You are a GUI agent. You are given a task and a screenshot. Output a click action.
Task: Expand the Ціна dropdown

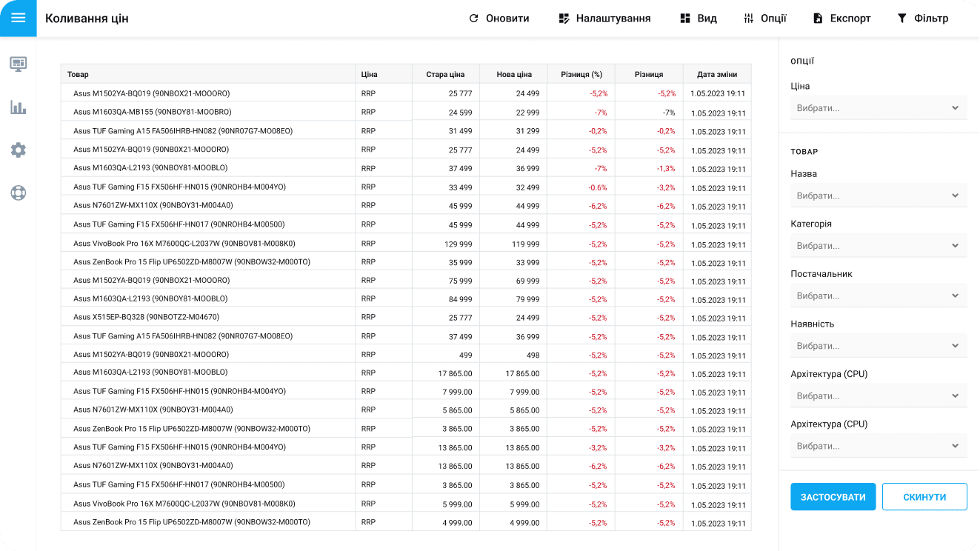tap(878, 108)
